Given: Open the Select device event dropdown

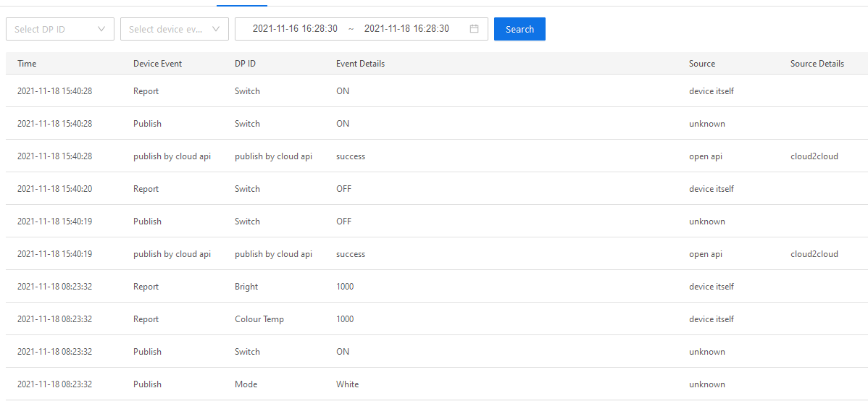Looking at the screenshot, I should [175, 29].
